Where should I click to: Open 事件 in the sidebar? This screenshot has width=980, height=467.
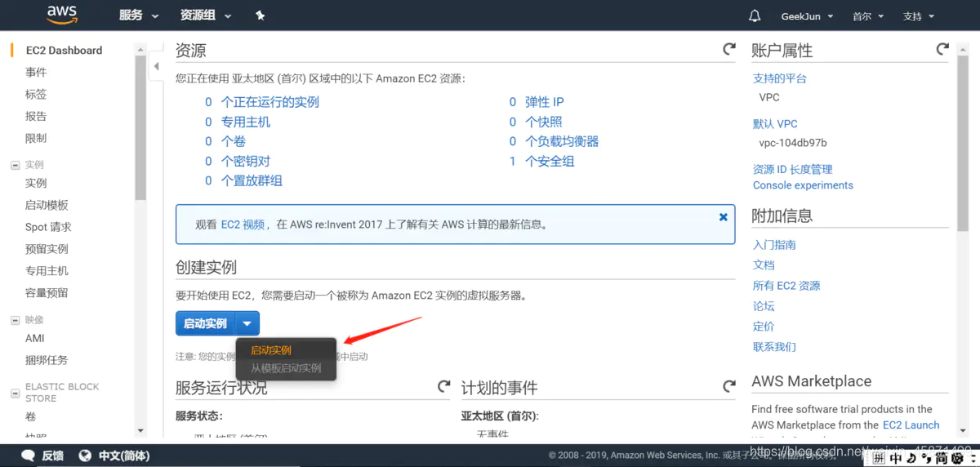click(36, 72)
